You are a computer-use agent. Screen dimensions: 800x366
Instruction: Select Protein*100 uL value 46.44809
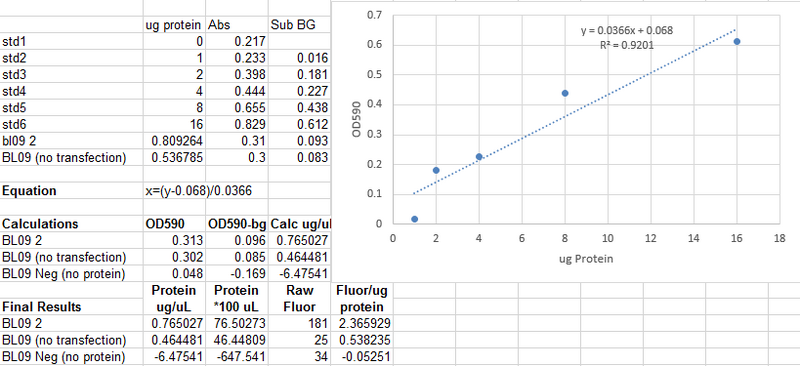pyautogui.click(x=237, y=340)
